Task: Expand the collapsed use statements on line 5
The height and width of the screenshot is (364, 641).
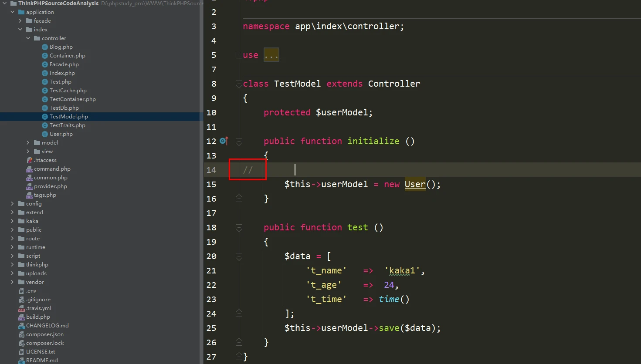Action: pos(238,55)
